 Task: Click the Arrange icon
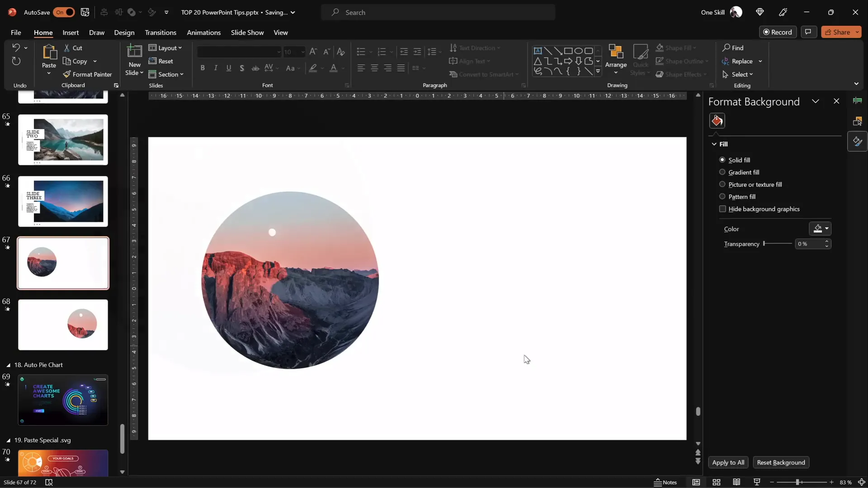pyautogui.click(x=616, y=51)
